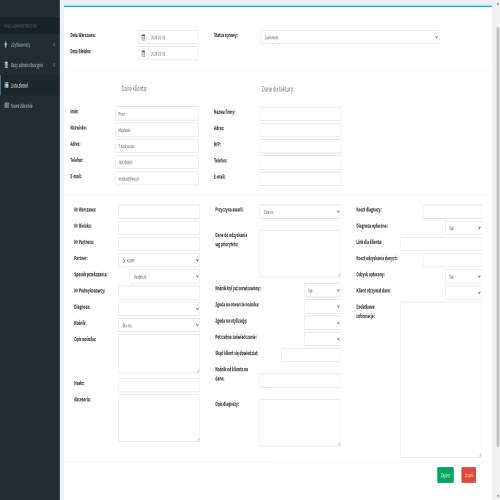The width and height of the screenshot is (500, 500).
Task: Open the Sposób przekazania dropdown
Action: 165,276
